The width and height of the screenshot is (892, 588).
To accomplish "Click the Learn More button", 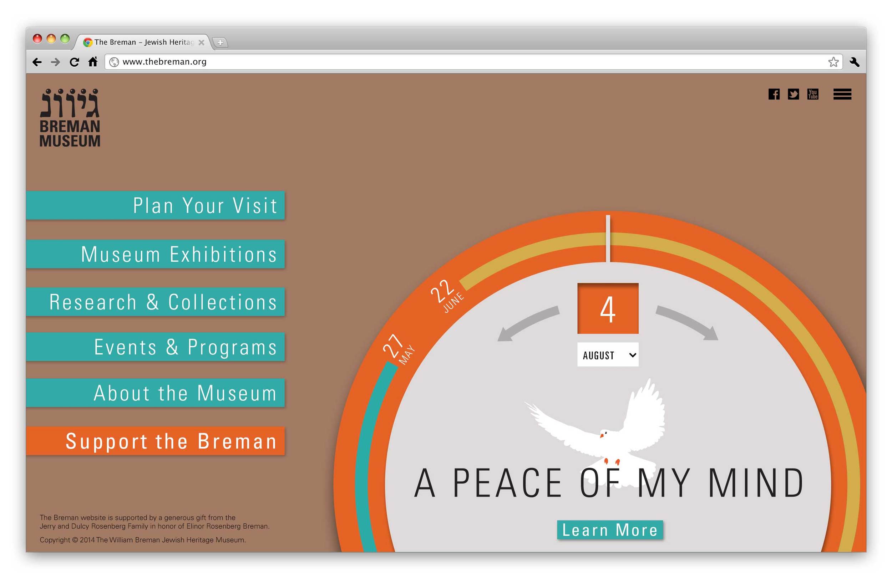I will click(x=609, y=530).
